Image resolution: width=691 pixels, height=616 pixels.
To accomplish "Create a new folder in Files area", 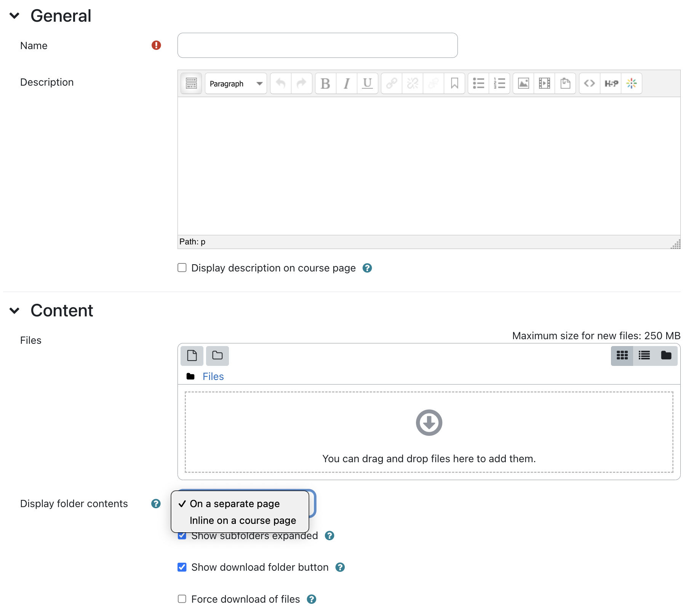I will pos(218,356).
